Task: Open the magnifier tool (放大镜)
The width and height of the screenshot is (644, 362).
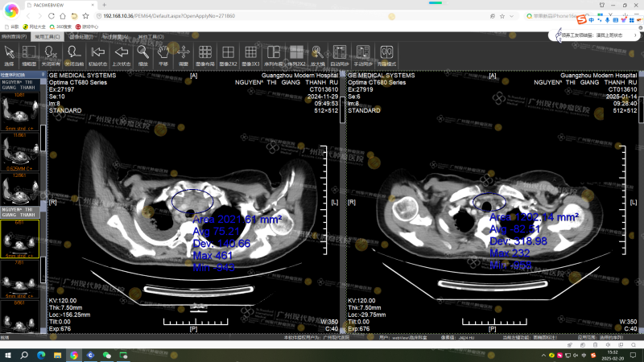Action: 318,53
